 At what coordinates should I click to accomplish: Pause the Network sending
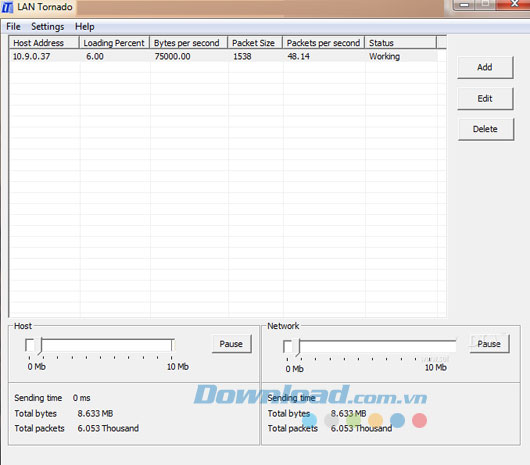tap(489, 344)
